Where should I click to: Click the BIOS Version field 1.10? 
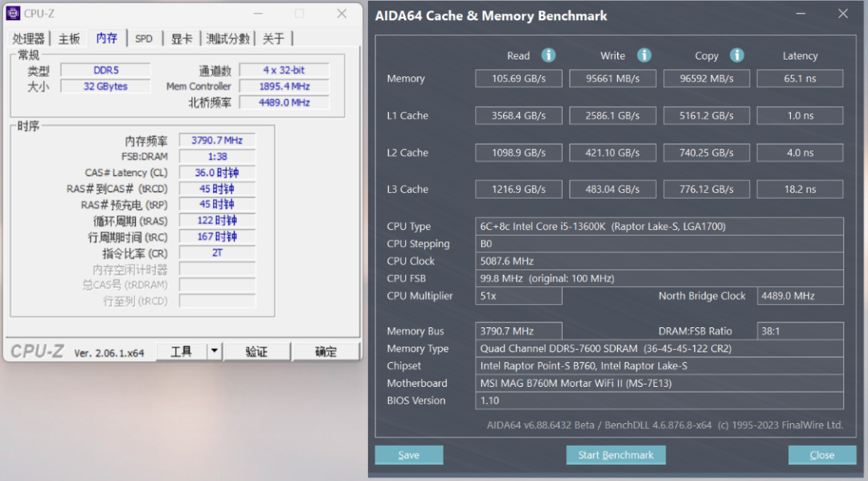click(x=659, y=400)
